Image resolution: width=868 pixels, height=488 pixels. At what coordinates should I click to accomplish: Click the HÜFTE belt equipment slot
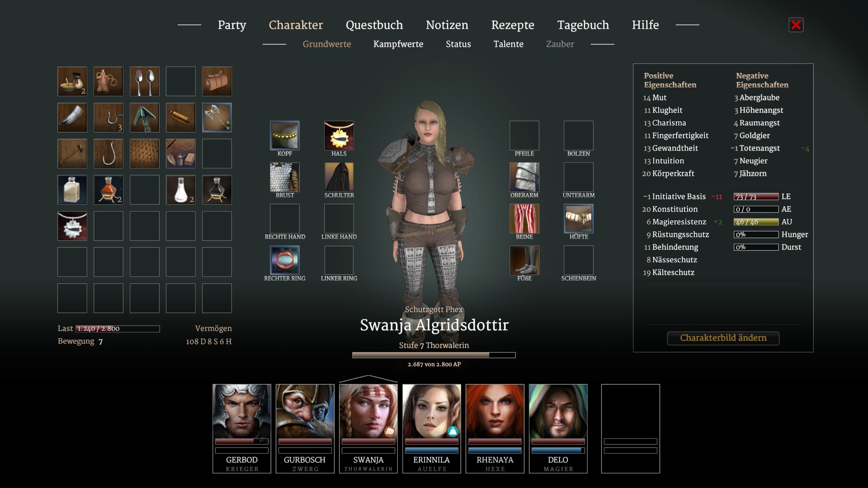pyautogui.click(x=579, y=219)
